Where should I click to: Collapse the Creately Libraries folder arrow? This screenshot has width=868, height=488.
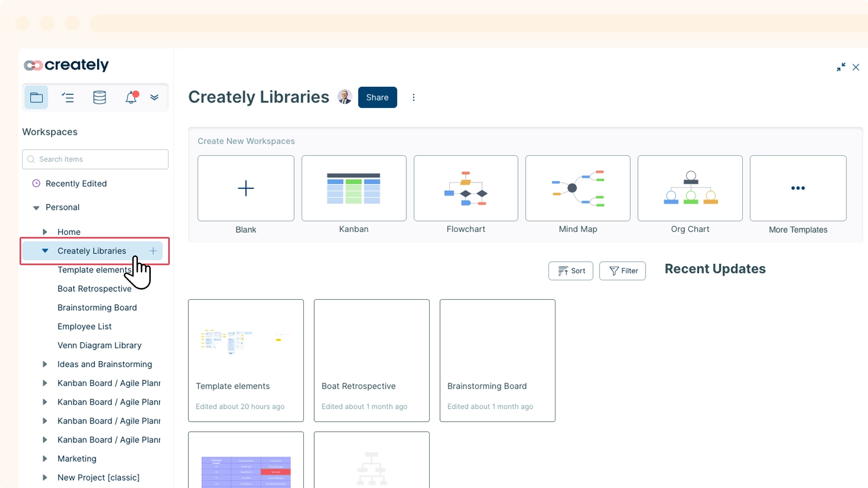(45, 251)
